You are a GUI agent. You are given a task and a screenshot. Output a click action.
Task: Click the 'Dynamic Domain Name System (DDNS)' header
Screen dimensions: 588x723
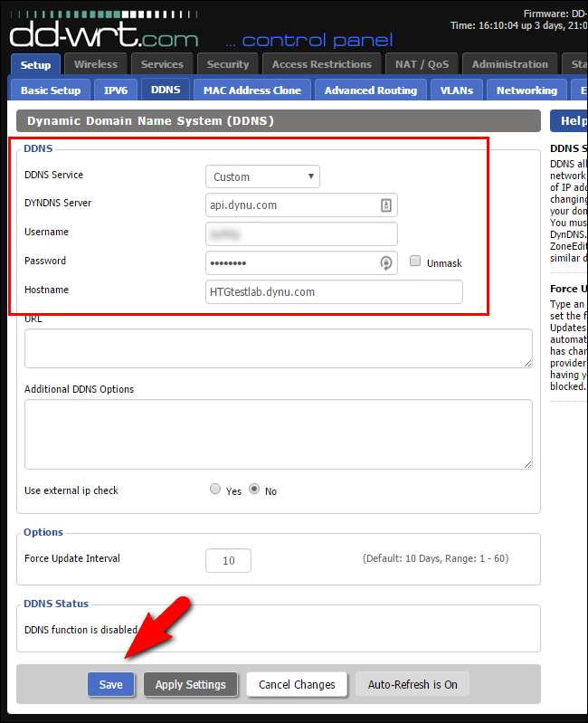[x=150, y=121]
